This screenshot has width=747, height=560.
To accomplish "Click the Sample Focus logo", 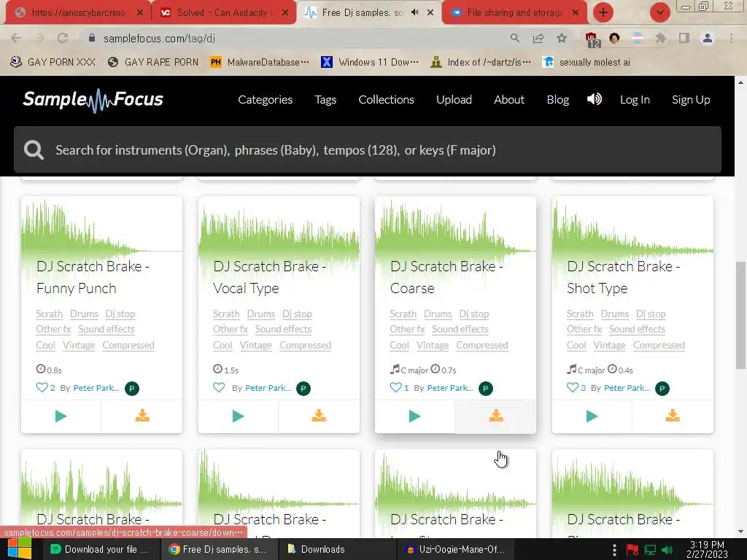I will (x=93, y=99).
